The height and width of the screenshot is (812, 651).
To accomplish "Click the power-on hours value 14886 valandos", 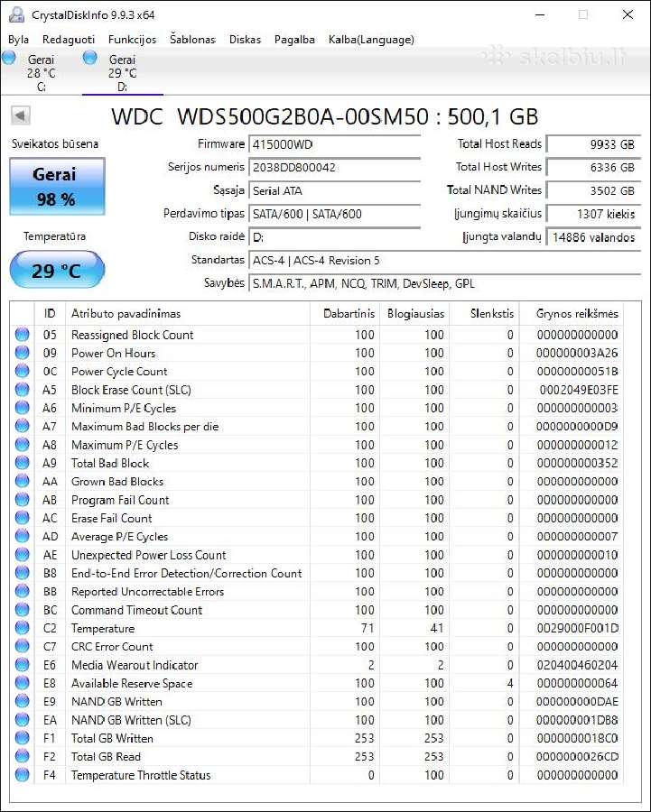I will tap(593, 237).
